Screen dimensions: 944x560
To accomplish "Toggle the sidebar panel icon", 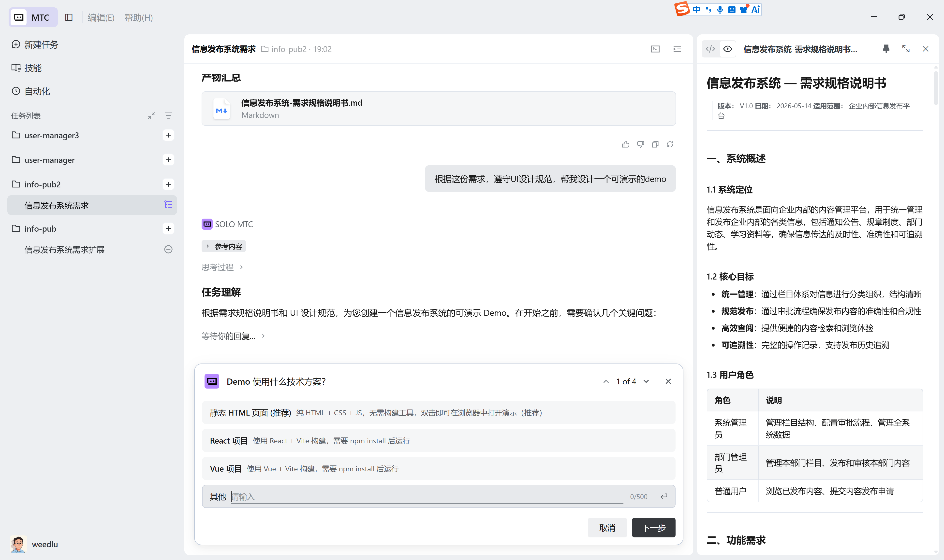I will click(x=69, y=17).
